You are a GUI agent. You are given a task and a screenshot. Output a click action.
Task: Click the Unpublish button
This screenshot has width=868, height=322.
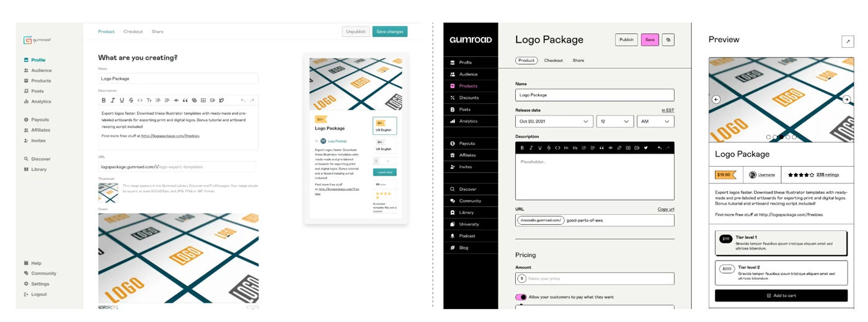point(356,32)
